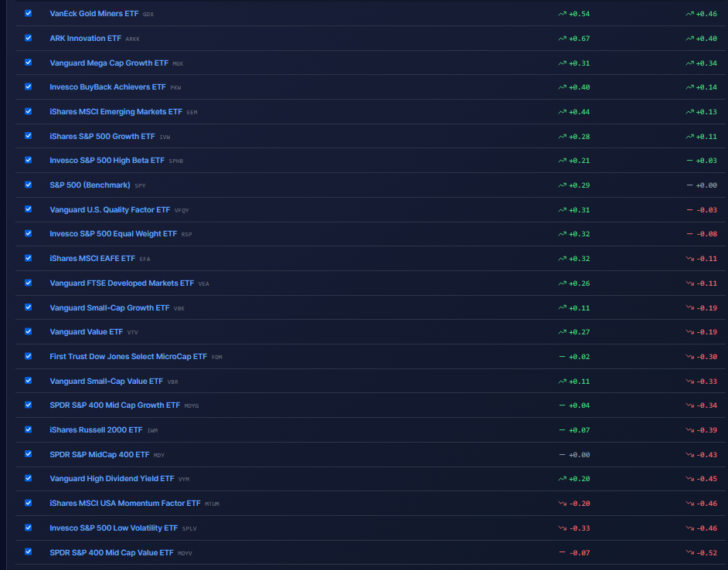This screenshot has height=570, width=728.
Task: Click the +0.00 value in S&P 500 row
Action: click(706, 185)
